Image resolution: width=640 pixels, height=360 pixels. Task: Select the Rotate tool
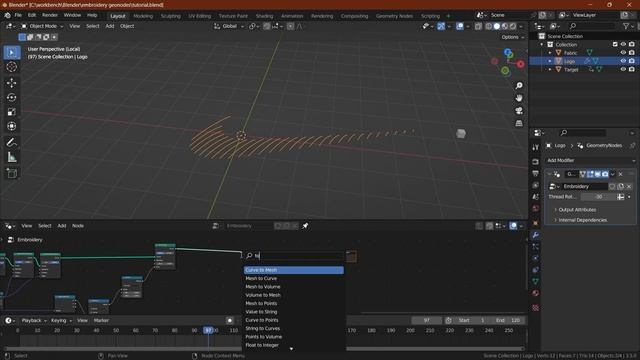(11, 98)
